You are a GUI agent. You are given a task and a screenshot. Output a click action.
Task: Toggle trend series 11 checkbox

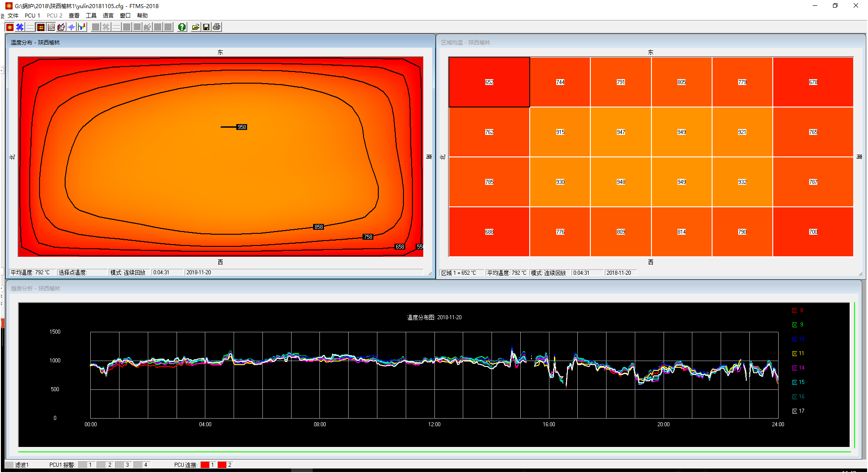click(795, 353)
